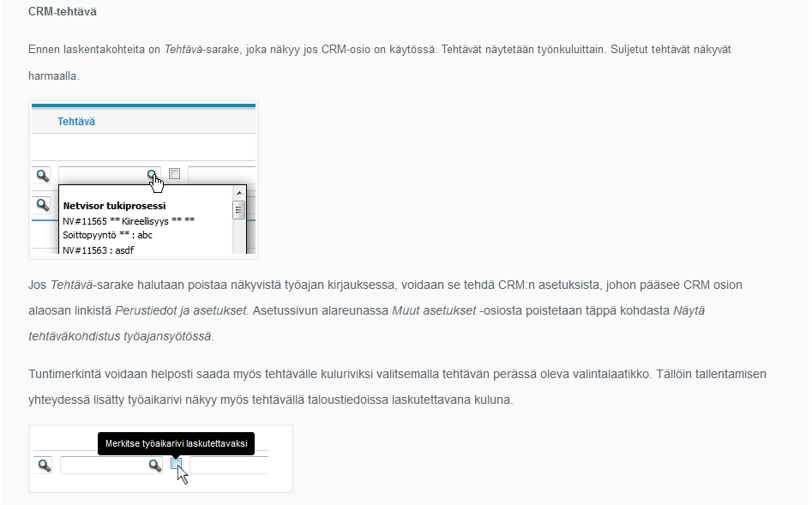Click the Tehtävä column header

click(76, 122)
